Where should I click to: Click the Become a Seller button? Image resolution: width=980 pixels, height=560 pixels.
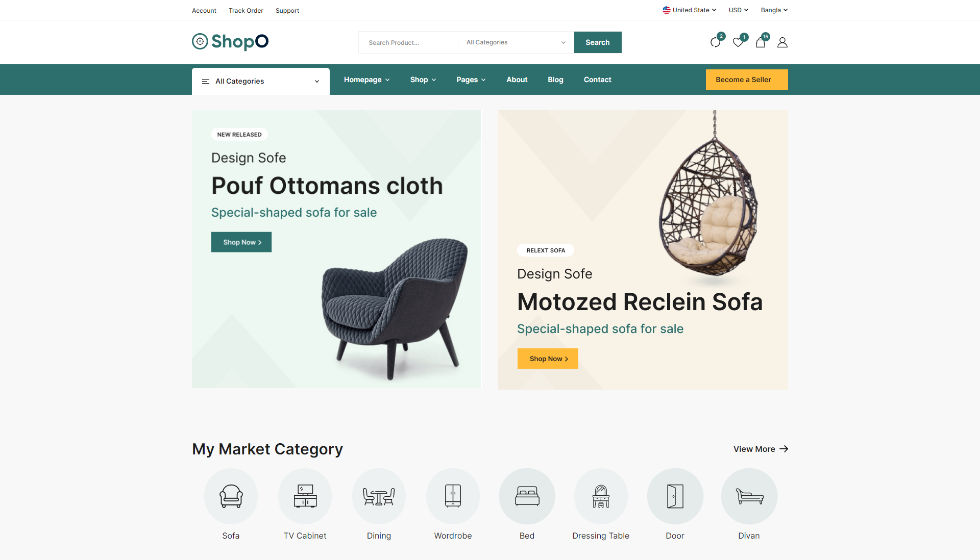click(x=747, y=80)
